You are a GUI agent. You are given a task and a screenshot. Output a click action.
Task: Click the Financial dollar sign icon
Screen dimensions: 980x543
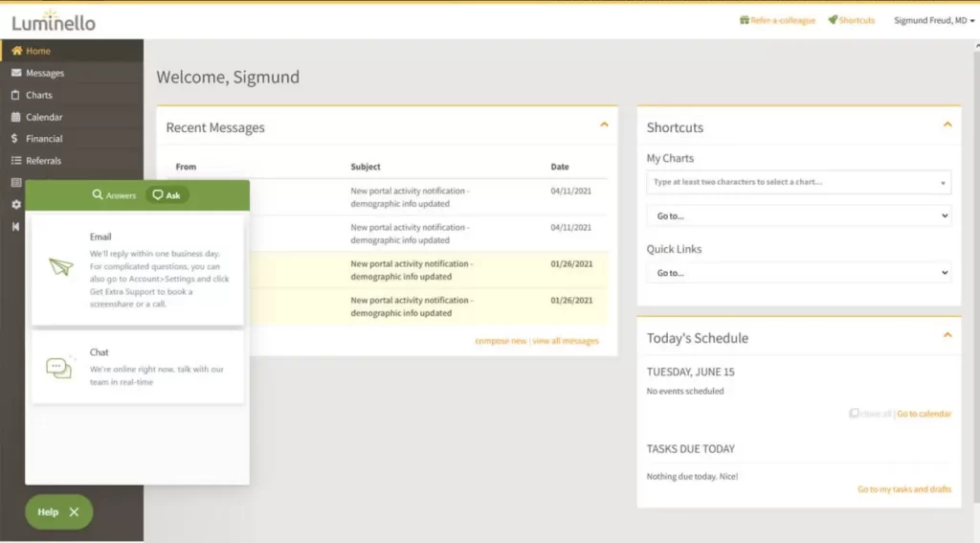click(x=15, y=139)
